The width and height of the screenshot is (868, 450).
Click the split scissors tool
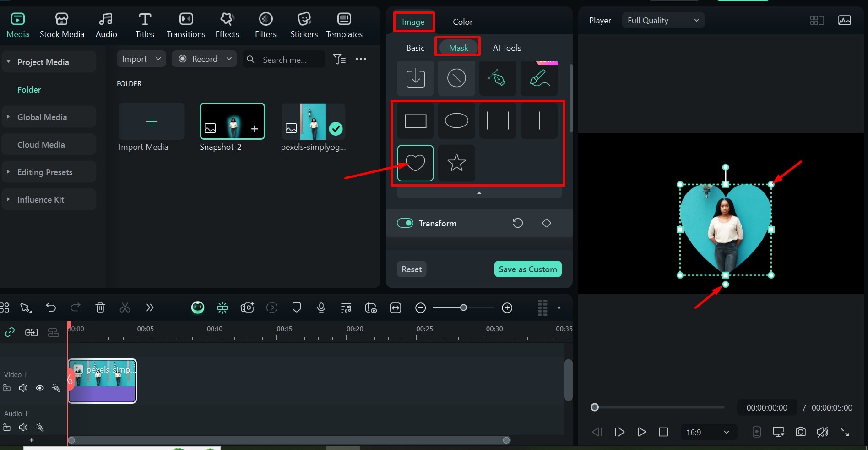[x=125, y=307]
